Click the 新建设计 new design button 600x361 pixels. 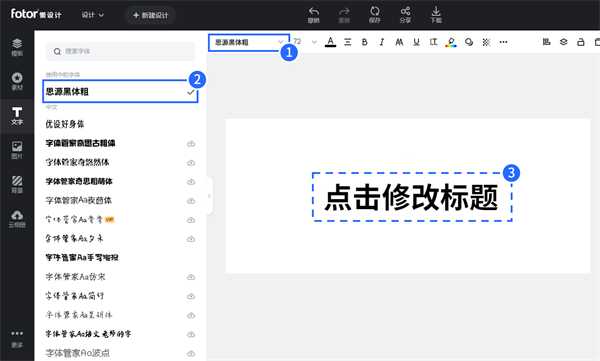click(150, 15)
